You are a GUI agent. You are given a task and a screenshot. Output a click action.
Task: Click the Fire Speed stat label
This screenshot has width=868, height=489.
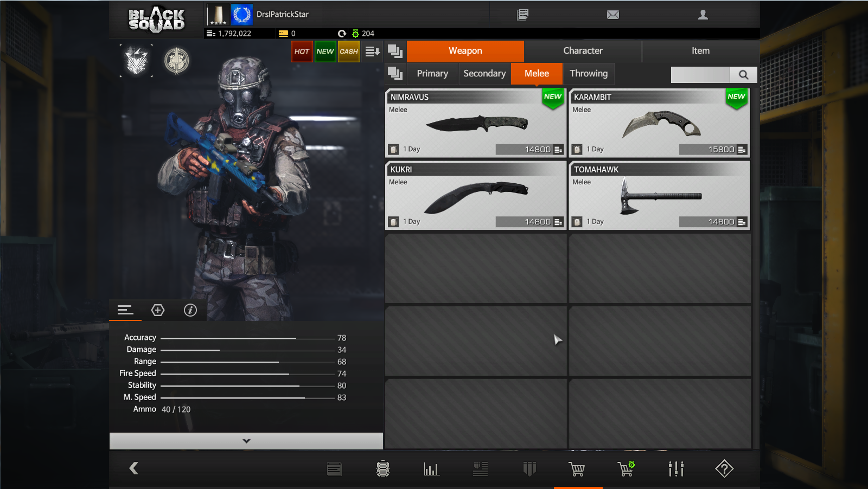[x=138, y=374]
